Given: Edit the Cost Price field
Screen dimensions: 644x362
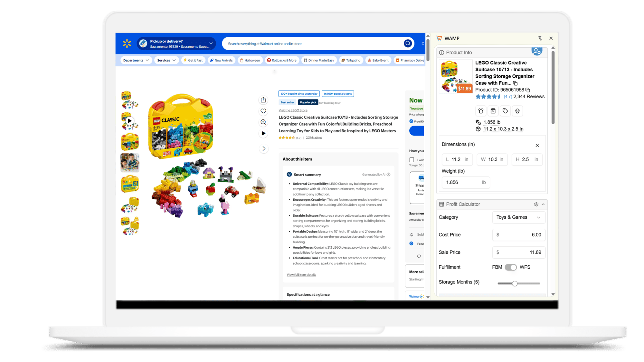Looking at the screenshot, I should click(519, 235).
